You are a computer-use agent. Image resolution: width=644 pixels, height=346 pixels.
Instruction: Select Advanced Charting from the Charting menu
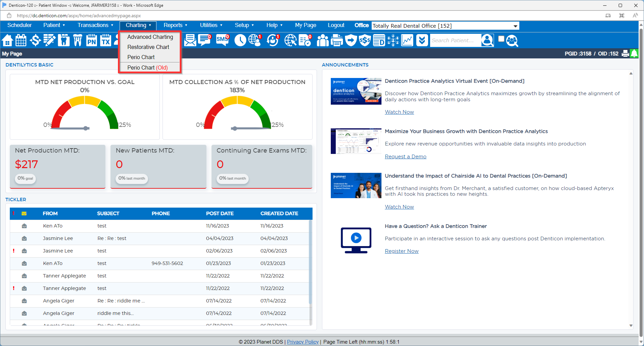click(x=150, y=37)
